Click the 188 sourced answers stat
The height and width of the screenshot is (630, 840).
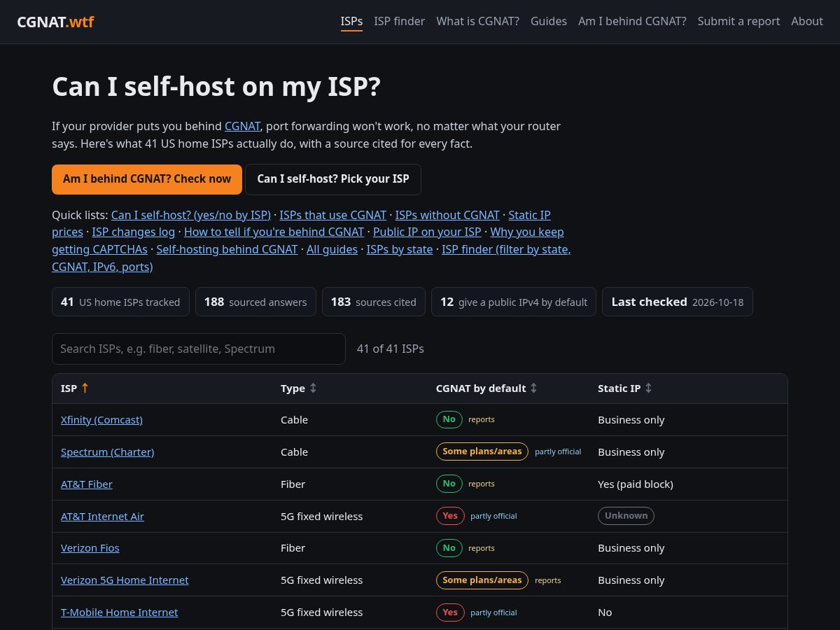255,302
